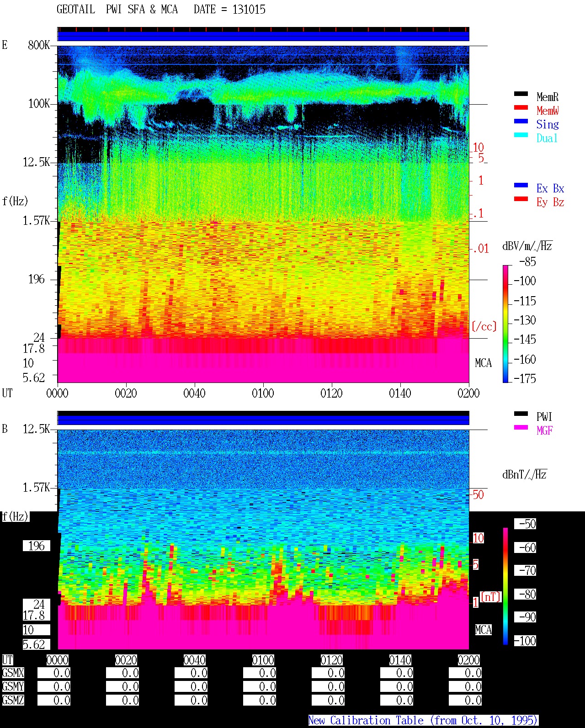Click the 1.57K label on the B panel axis
Image resolution: width=585 pixels, height=728 pixels.
pos(36,488)
